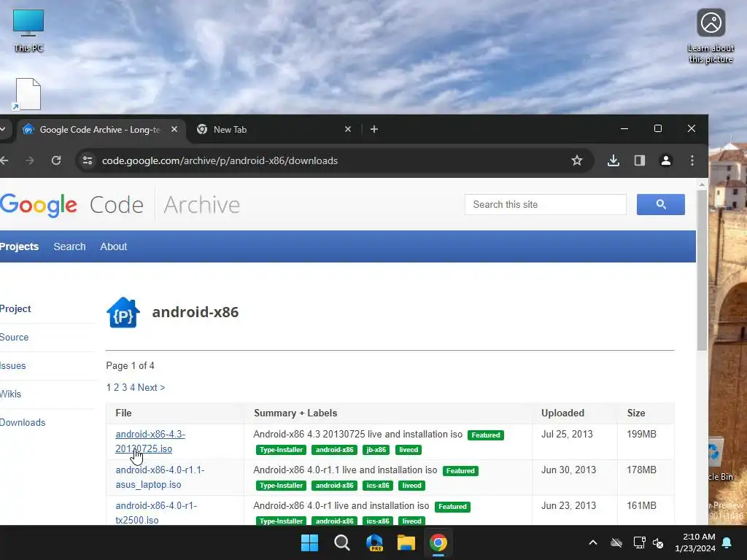Viewport: 747px width, 560px height.
Task: Click ics-x86 label in asus_laptop row
Action: click(x=378, y=485)
